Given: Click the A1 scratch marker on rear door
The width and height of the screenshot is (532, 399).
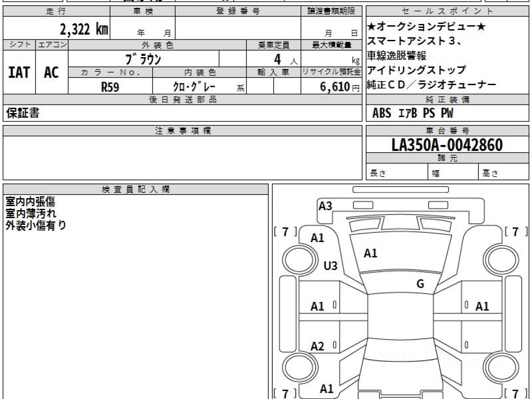Looking at the screenshot, I should pos(315,305).
